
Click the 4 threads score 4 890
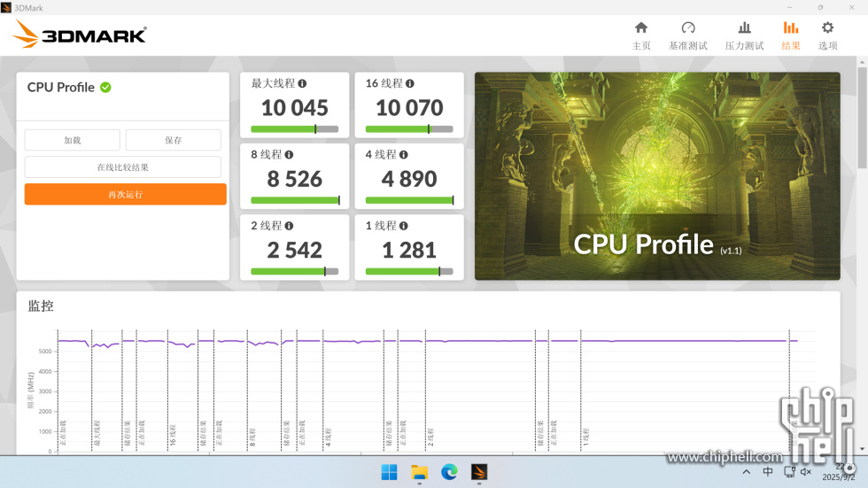coord(409,179)
